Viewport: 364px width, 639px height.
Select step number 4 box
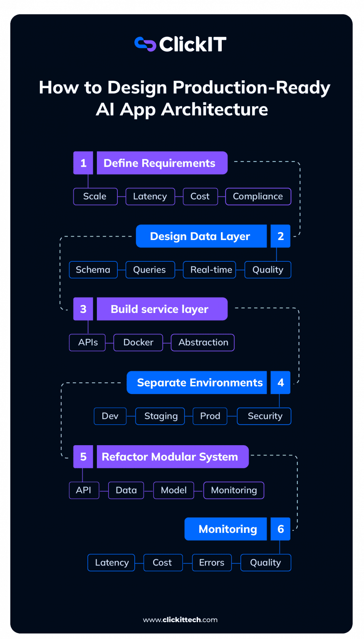click(280, 383)
